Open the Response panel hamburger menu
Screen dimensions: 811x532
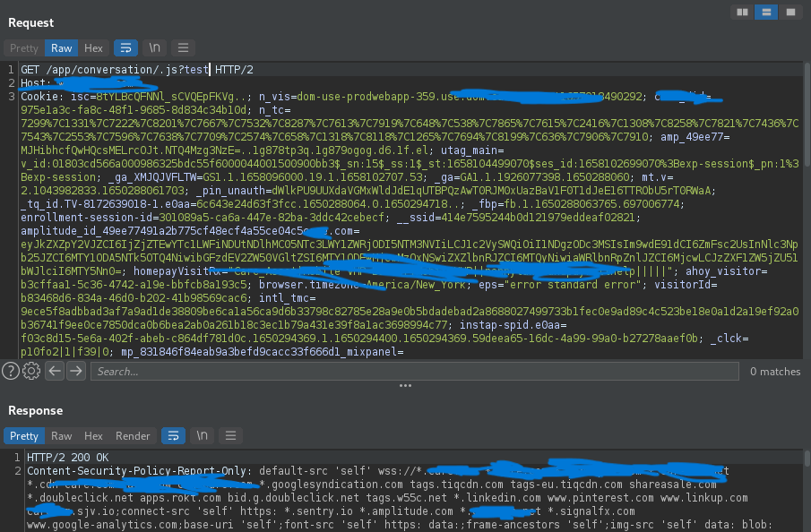pyautogui.click(x=230, y=436)
